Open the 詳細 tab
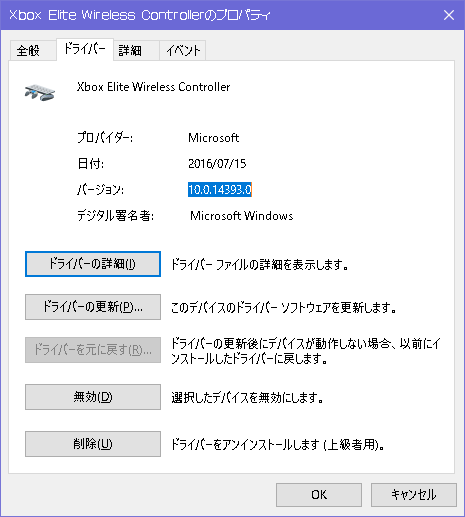Screen dimensions: 465x517 [130, 51]
